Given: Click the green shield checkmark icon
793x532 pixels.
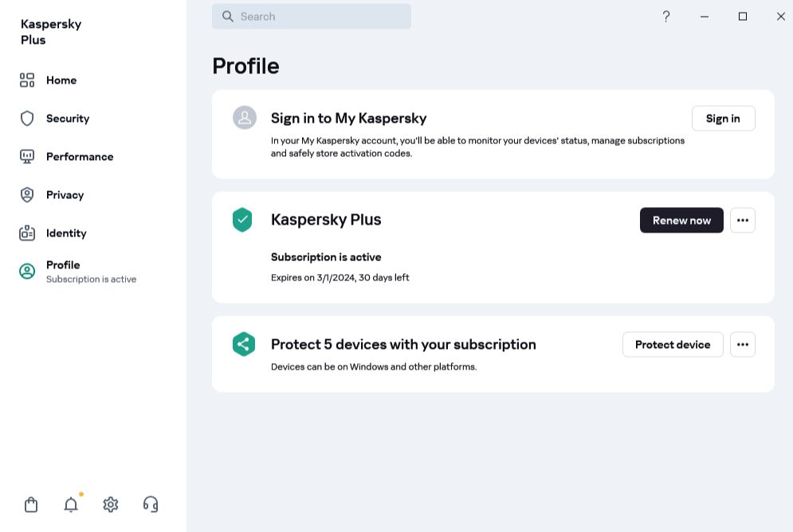Looking at the screenshot, I should 242,220.
